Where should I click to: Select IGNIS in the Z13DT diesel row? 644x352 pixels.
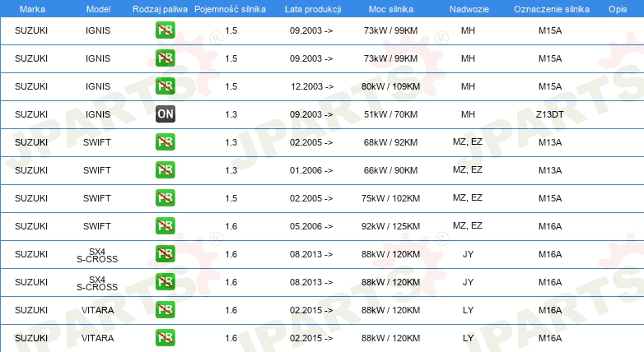[x=98, y=114]
